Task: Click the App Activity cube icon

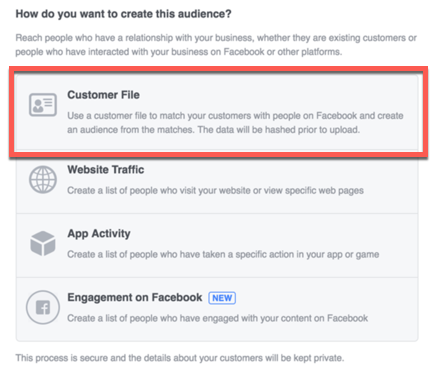Action: tap(43, 243)
